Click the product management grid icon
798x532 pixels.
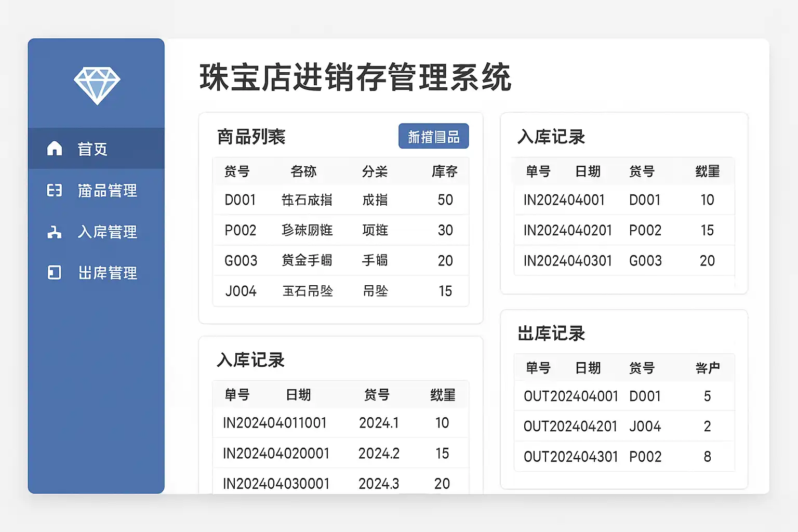[x=55, y=191]
